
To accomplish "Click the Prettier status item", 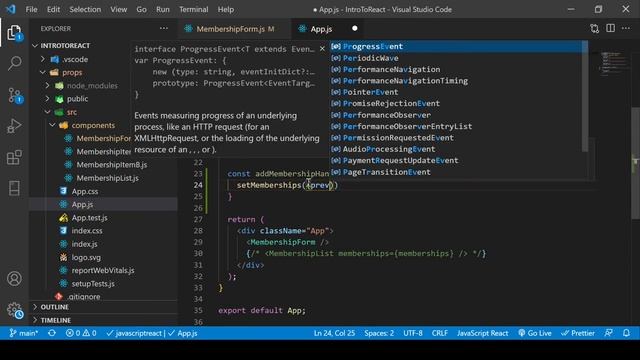I will pyautogui.click(x=578, y=333).
